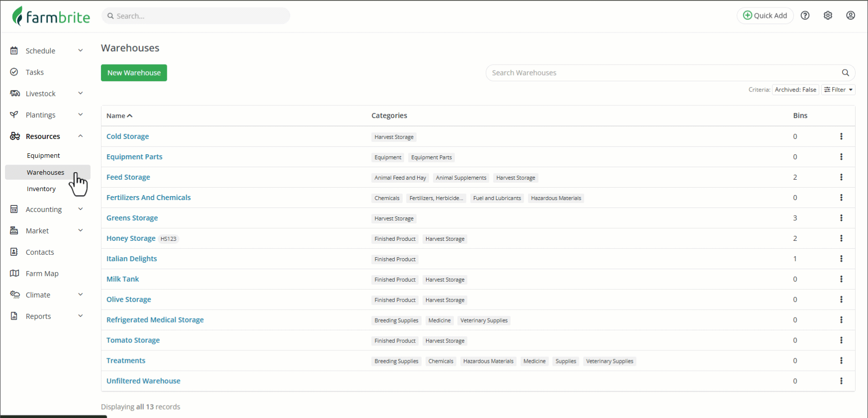The width and height of the screenshot is (868, 418).
Task: Expand the Schedule menu chevron
Action: click(x=81, y=50)
